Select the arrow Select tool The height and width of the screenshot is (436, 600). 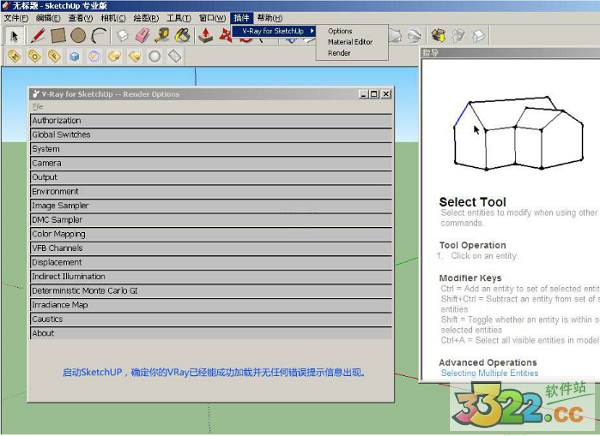(15, 36)
